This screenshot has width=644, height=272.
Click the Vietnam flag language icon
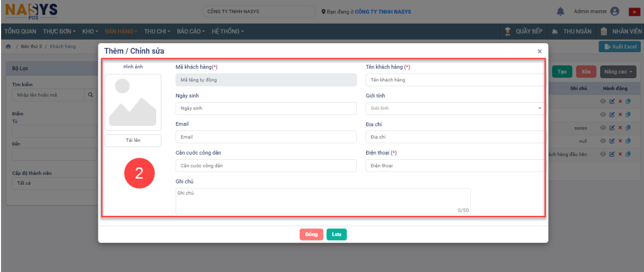(634, 12)
